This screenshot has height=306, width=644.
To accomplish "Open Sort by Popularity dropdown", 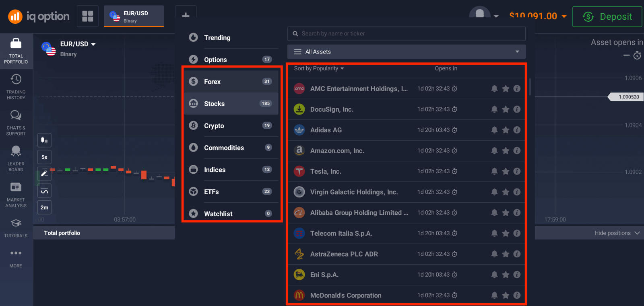I will click(319, 68).
